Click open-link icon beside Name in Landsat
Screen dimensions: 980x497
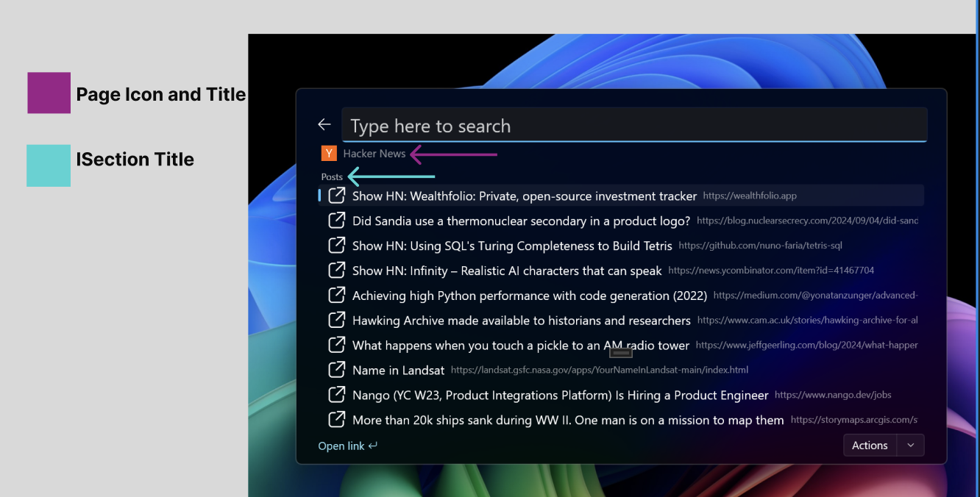click(x=336, y=370)
